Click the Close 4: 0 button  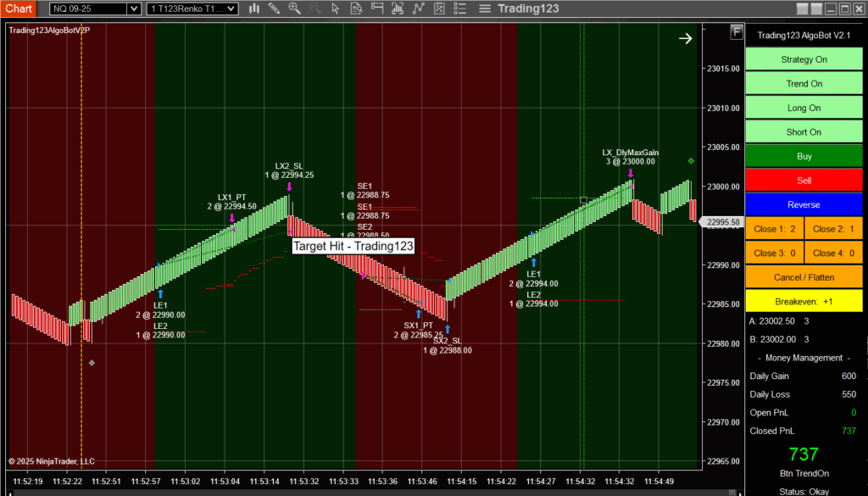click(x=834, y=253)
